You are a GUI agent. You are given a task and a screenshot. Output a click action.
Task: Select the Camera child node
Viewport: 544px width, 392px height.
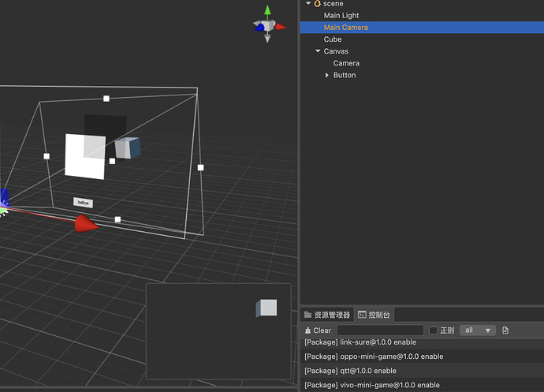pyautogui.click(x=346, y=63)
